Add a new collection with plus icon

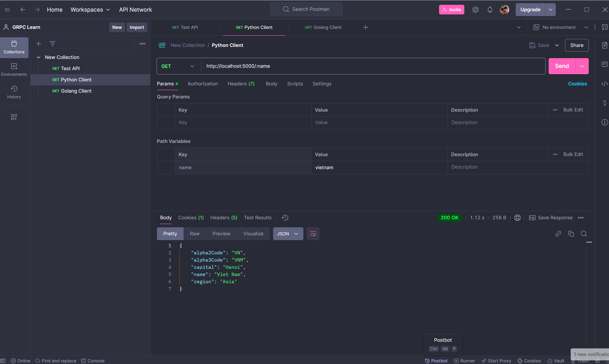point(38,44)
